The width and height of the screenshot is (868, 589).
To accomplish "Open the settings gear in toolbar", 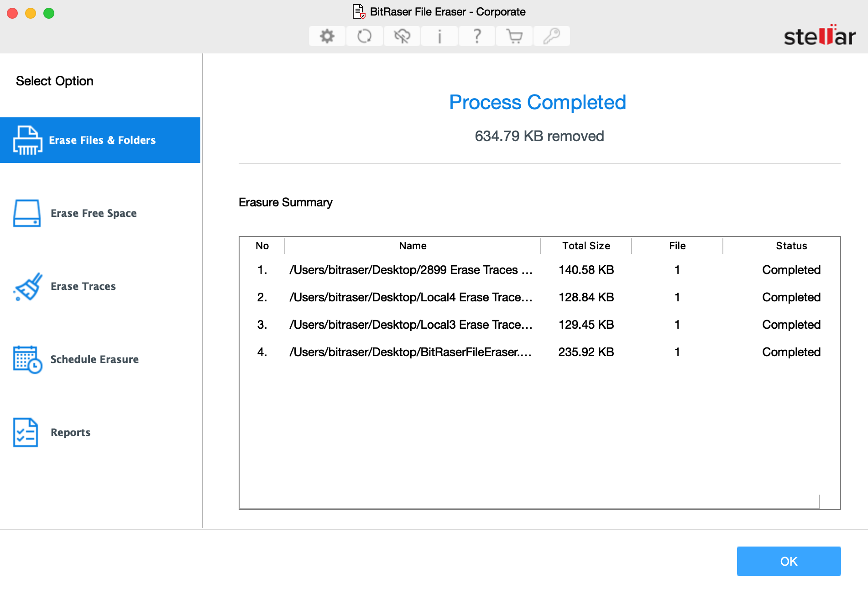I will coord(327,36).
